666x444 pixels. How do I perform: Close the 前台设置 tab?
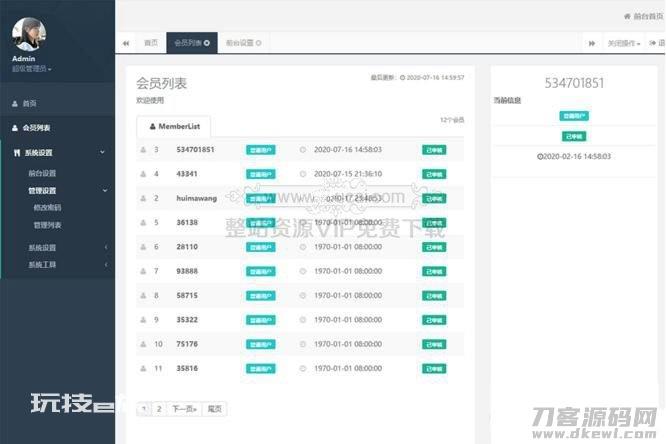pyautogui.click(x=258, y=43)
